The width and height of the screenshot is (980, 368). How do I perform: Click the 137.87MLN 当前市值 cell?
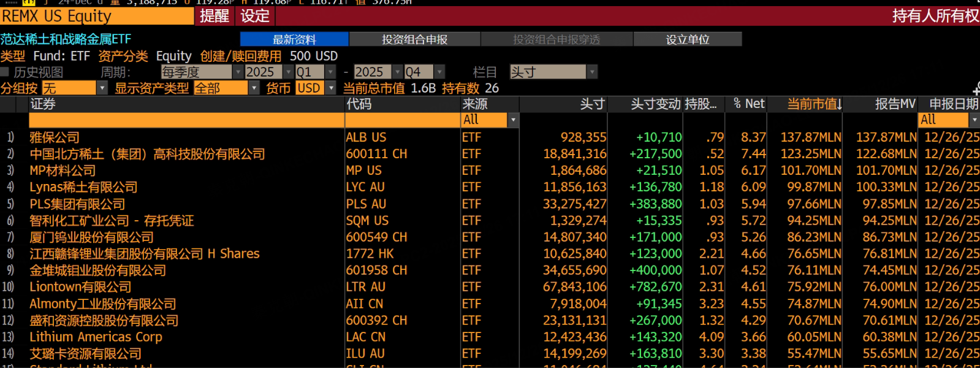[811, 137]
